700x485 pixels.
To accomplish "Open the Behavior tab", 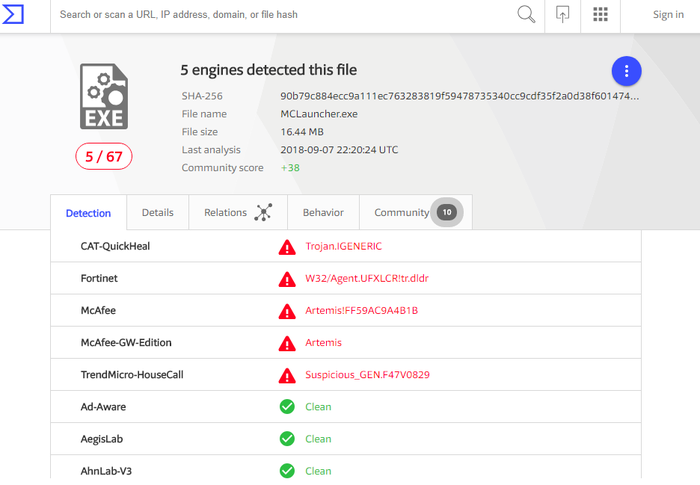I will [323, 213].
